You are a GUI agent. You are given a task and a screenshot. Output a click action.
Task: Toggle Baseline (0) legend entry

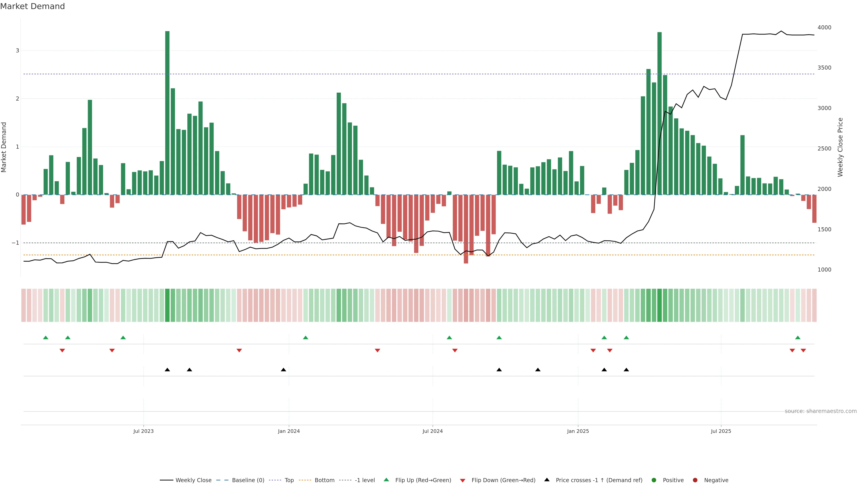pos(248,480)
